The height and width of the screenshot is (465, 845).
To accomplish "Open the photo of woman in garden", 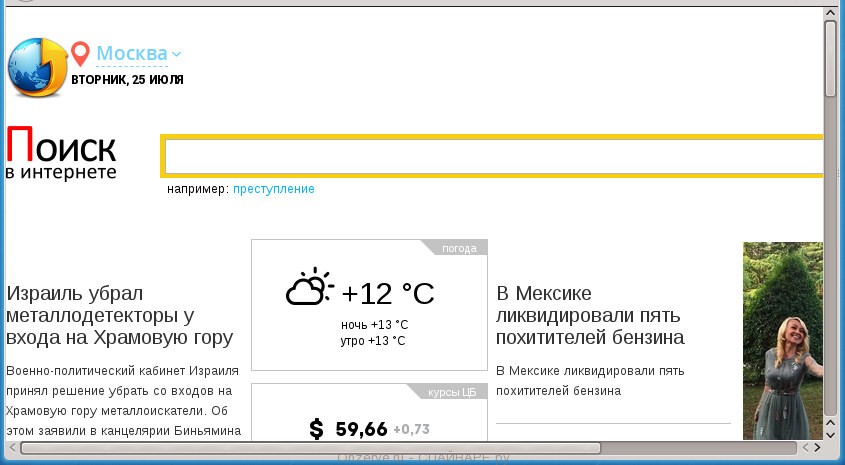I will 782,340.
